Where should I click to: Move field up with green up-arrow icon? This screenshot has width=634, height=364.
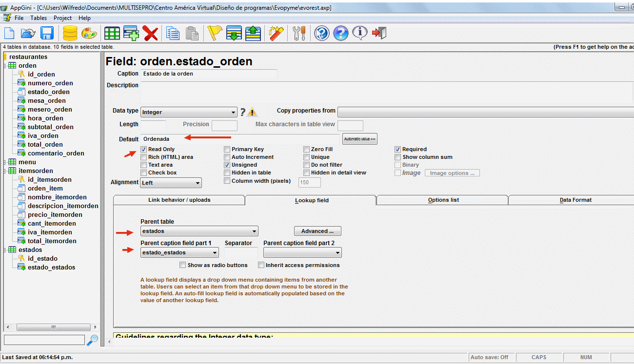pos(253,33)
